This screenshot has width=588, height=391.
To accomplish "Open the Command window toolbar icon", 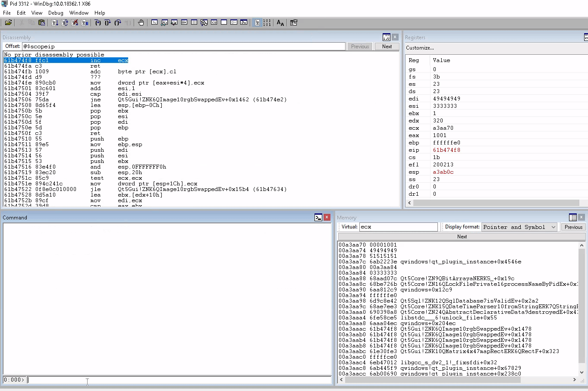I will coord(154,22).
